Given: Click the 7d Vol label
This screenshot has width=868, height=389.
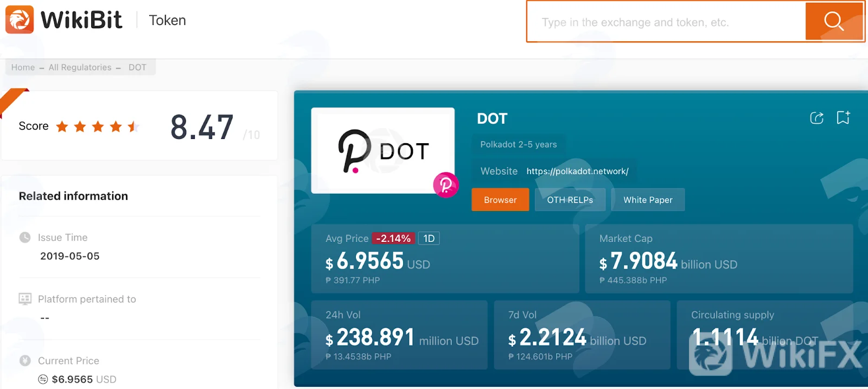Looking at the screenshot, I should pyautogui.click(x=522, y=315).
